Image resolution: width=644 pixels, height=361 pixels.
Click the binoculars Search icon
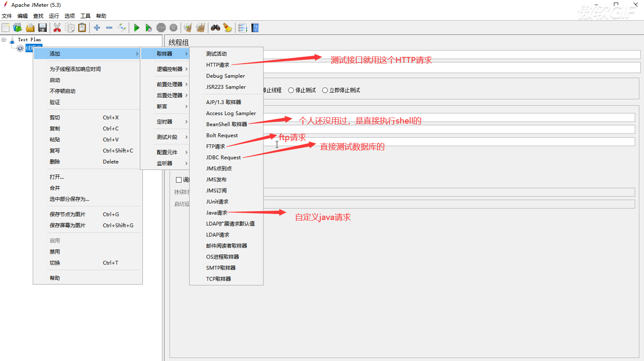(x=216, y=28)
